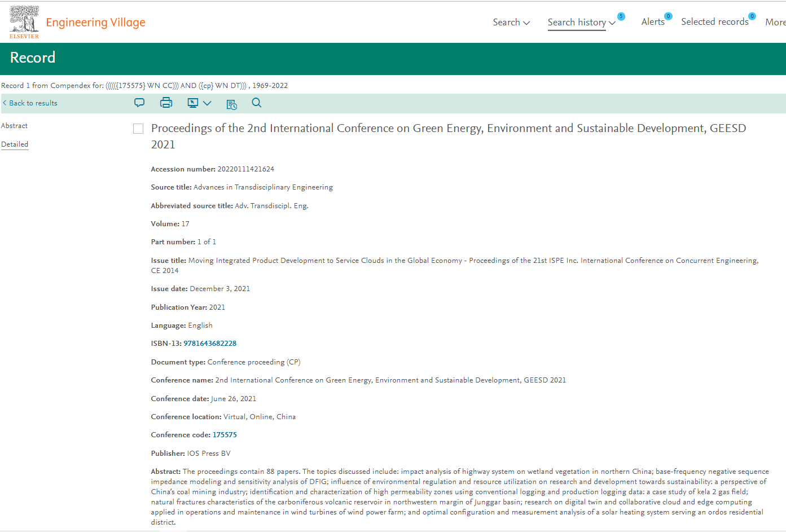The image size is (786, 532).
Task: Click accession number 20220111421624
Action: (x=245, y=169)
